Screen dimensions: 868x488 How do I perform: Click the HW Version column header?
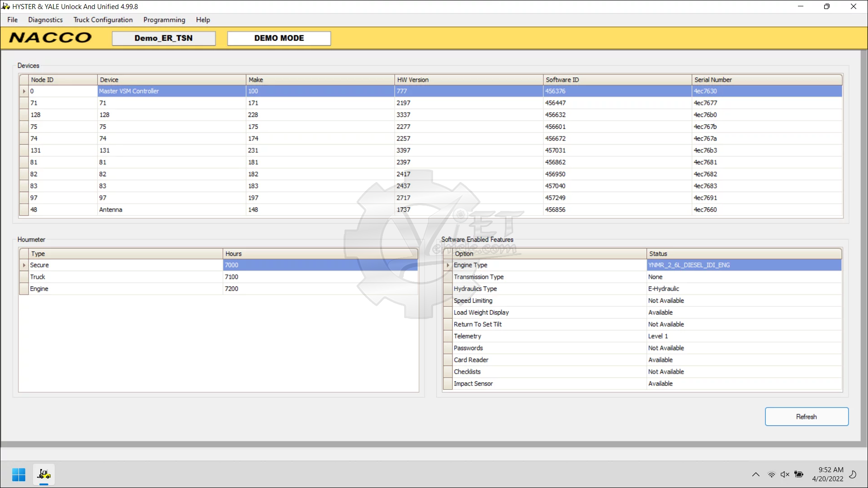point(469,80)
